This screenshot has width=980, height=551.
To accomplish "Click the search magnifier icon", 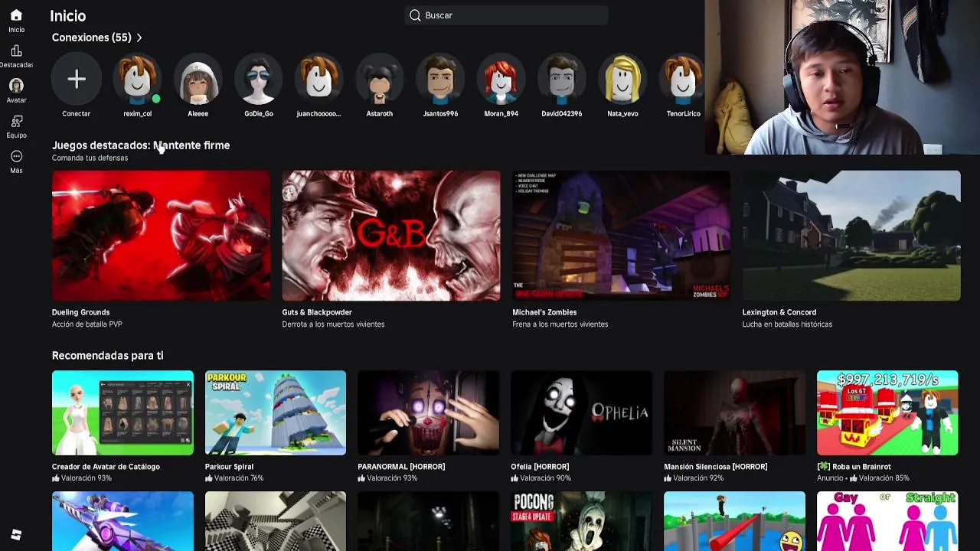I will coord(415,15).
